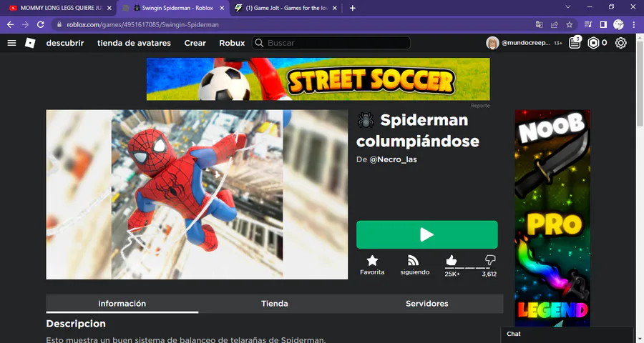Click the Buscar search field
Image resolution: width=644 pixels, height=343 pixels.
(331, 43)
